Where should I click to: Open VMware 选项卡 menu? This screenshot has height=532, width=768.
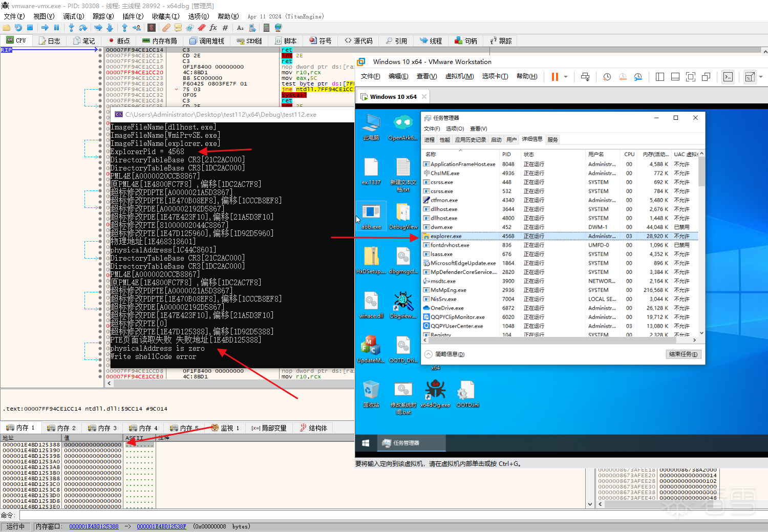[495, 76]
